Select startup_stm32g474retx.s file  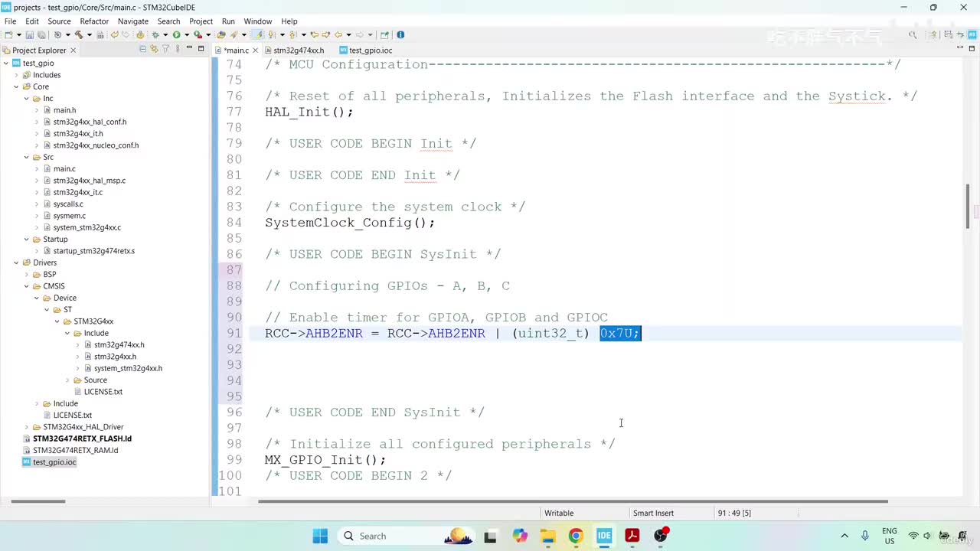pos(93,251)
